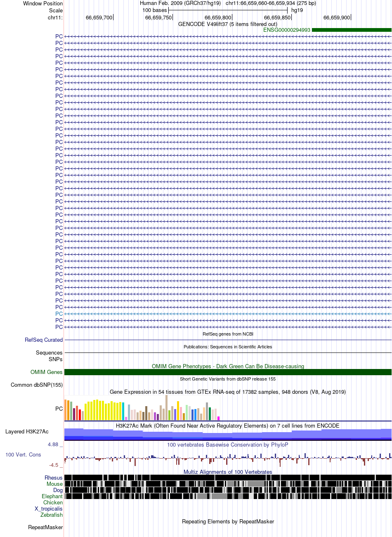
Task: Click the Common dbSNP(155) track label
Action: pyautogui.click(x=37, y=385)
